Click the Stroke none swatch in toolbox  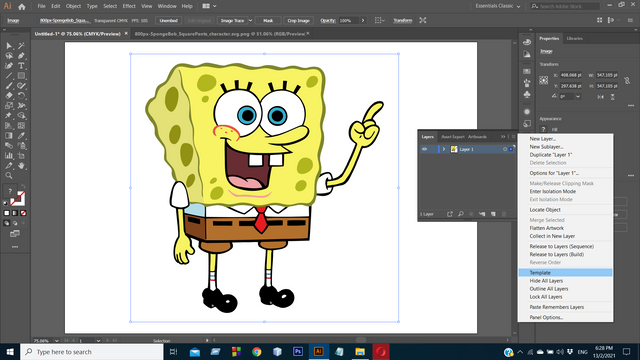pyautogui.click(x=18, y=199)
